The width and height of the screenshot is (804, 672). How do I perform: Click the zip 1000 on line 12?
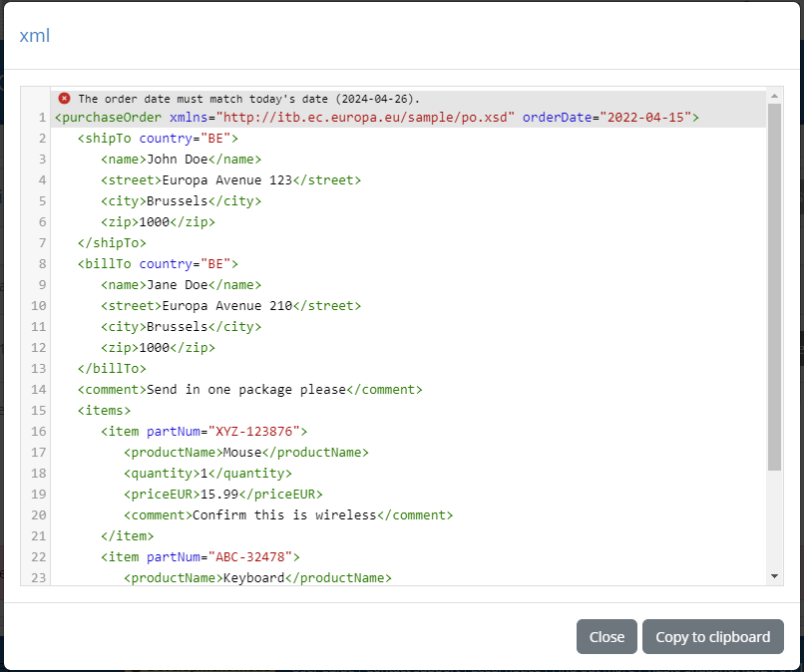click(x=155, y=348)
